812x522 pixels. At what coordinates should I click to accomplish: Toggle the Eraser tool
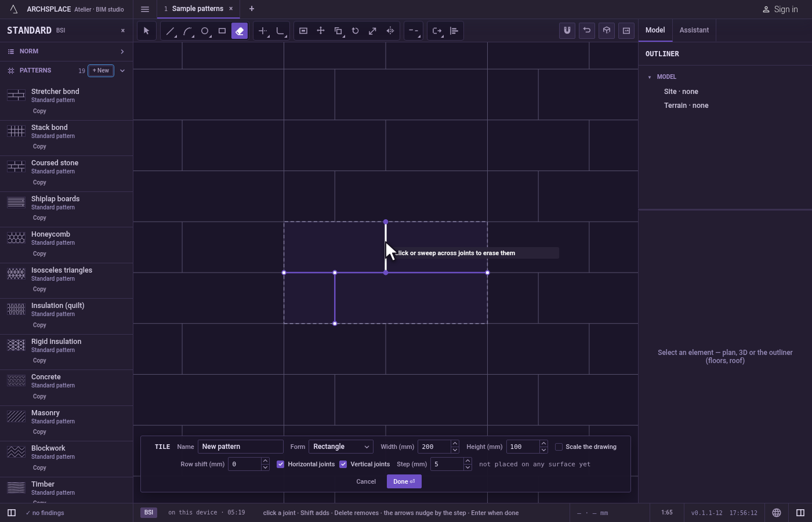[240, 31]
